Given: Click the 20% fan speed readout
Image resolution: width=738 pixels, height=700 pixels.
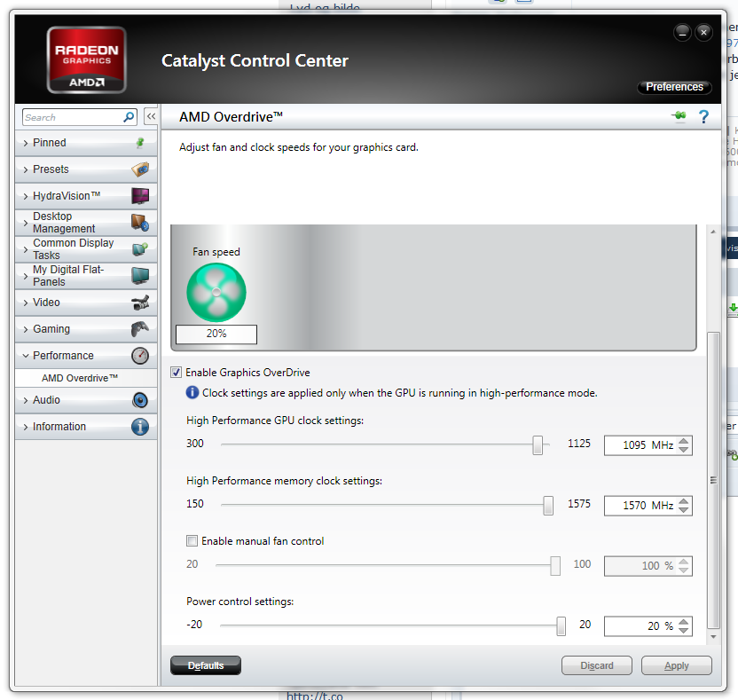Looking at the screenshot, I should [216, 334].
